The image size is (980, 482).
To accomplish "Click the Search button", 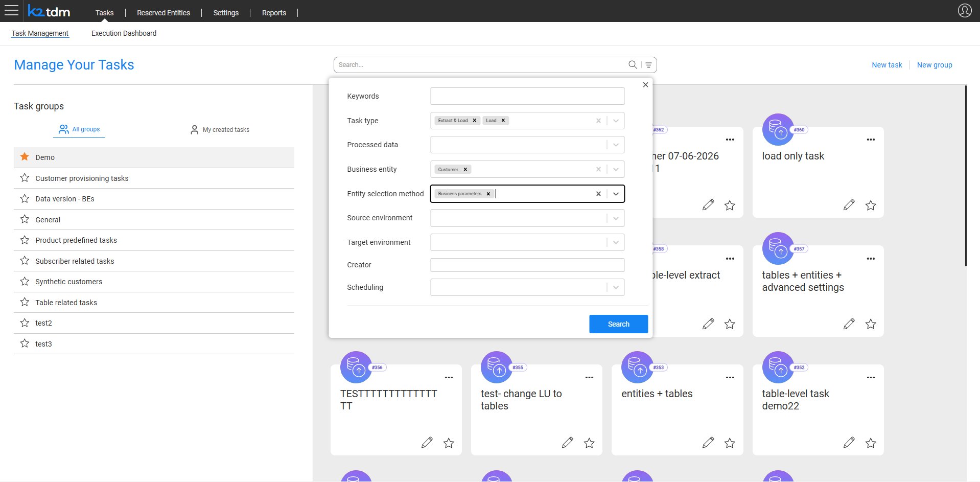I will [x=618, y=324].
